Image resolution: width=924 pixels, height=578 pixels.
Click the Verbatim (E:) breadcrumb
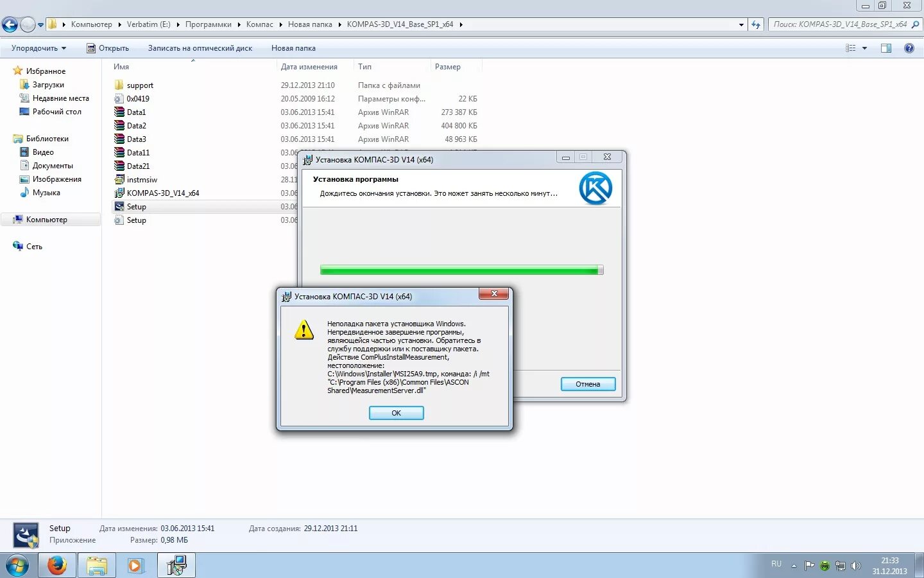148,24
